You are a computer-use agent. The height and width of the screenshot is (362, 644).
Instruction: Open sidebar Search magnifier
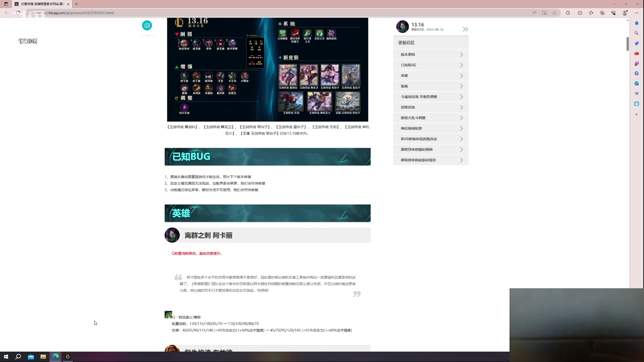[636, 33]
